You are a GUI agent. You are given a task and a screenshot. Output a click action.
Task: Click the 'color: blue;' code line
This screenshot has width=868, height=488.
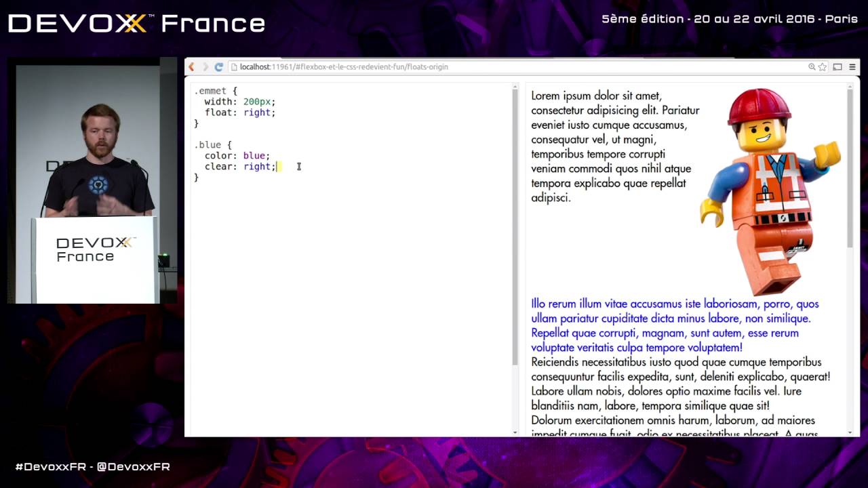(237, 156)
